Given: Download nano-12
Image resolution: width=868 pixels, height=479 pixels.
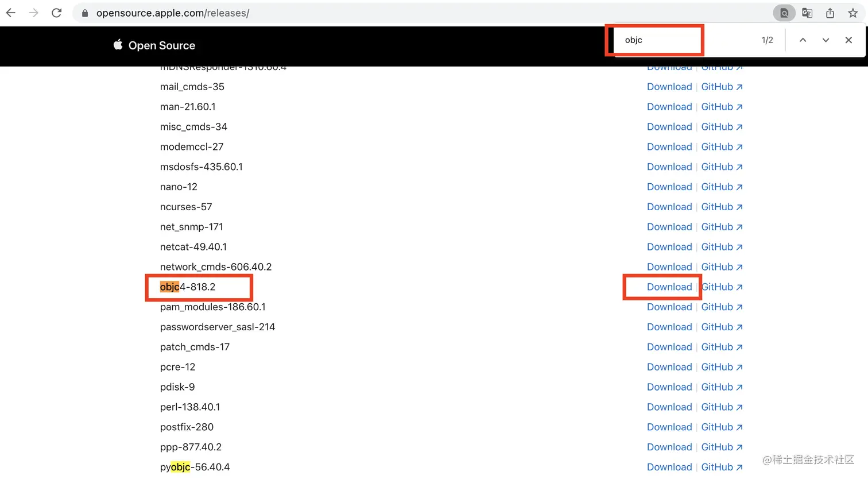Looking at the screenshot, I should click(669, 187).
